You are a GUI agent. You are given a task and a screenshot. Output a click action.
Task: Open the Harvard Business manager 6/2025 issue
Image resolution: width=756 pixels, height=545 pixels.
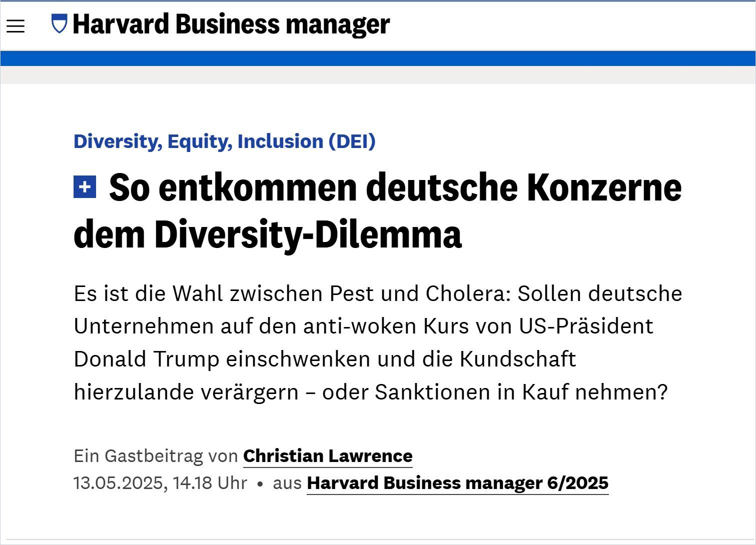(x=458, y=483)
